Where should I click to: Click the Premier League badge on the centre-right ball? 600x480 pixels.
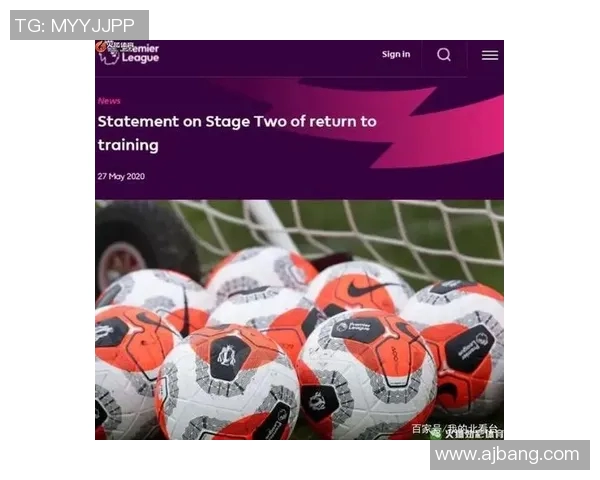(x=358, y=328)
